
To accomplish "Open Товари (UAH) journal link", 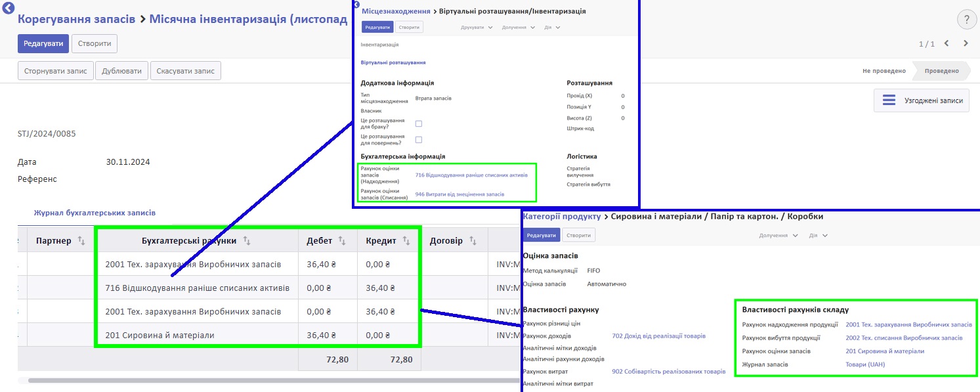I will click(866, 364).
